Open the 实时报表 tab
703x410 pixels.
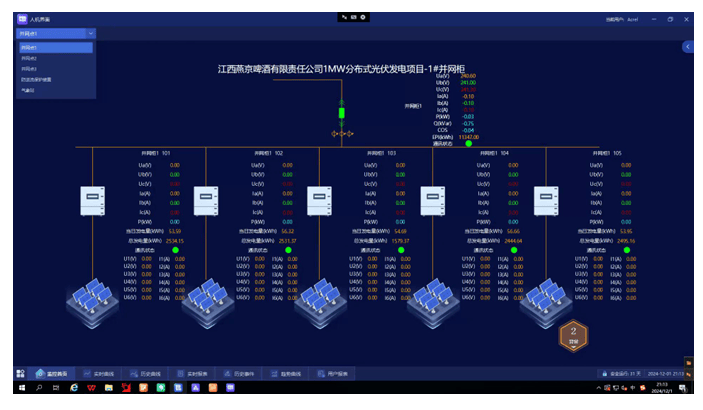click(192, 374)
